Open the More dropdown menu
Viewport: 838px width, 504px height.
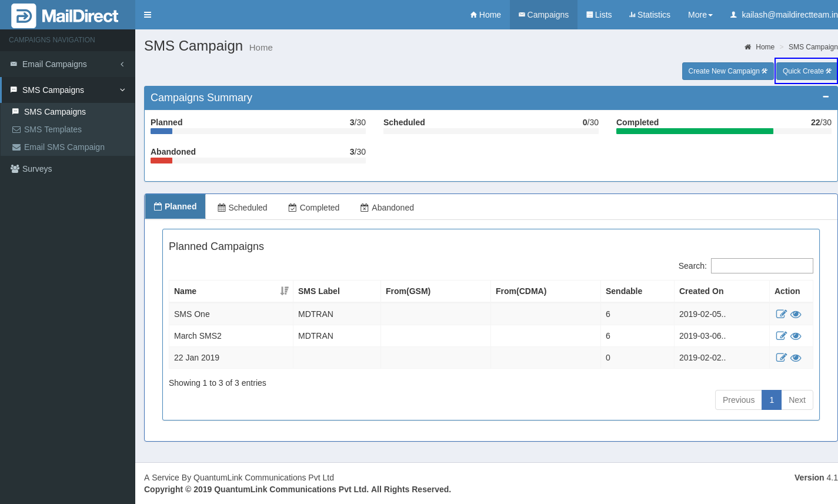tap(700, 15)
